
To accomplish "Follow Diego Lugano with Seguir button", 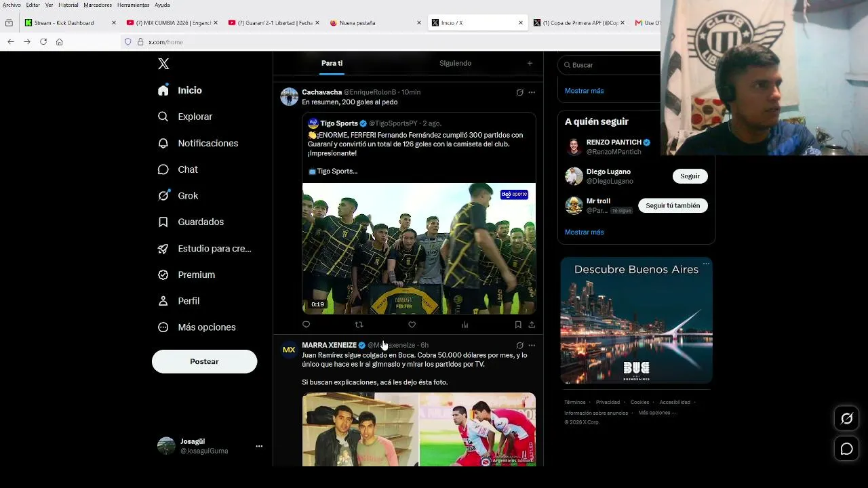I will coord(690,176).
